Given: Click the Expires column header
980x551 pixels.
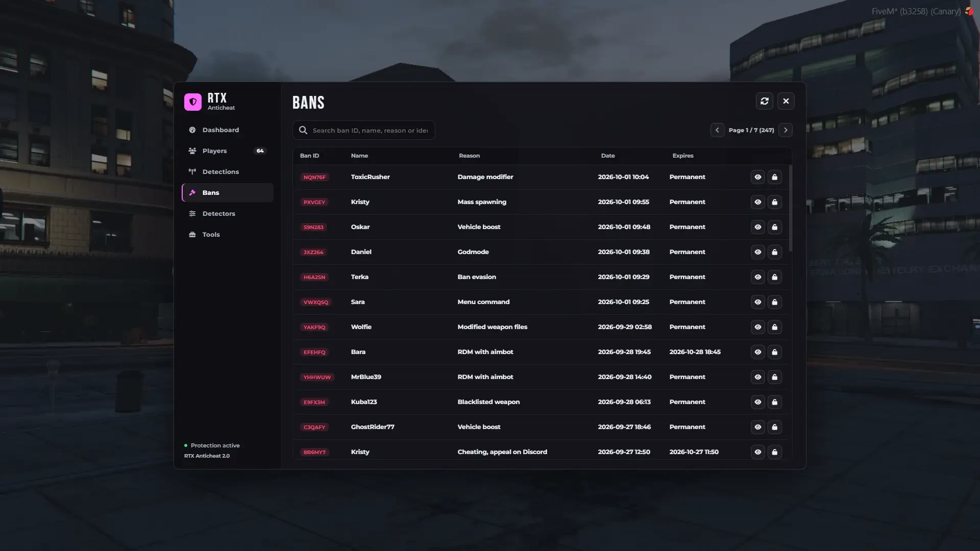Looking at the screenshot, I should pos(683,156).
